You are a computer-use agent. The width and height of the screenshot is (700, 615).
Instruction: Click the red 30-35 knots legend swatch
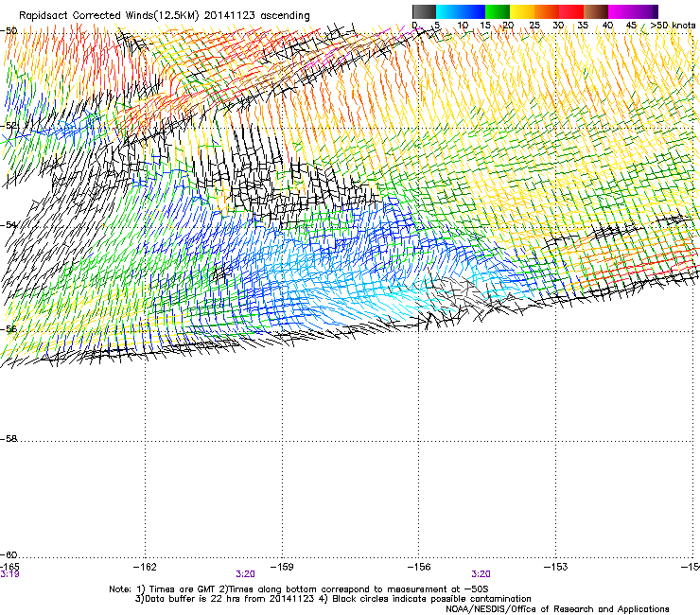[571, 11]
